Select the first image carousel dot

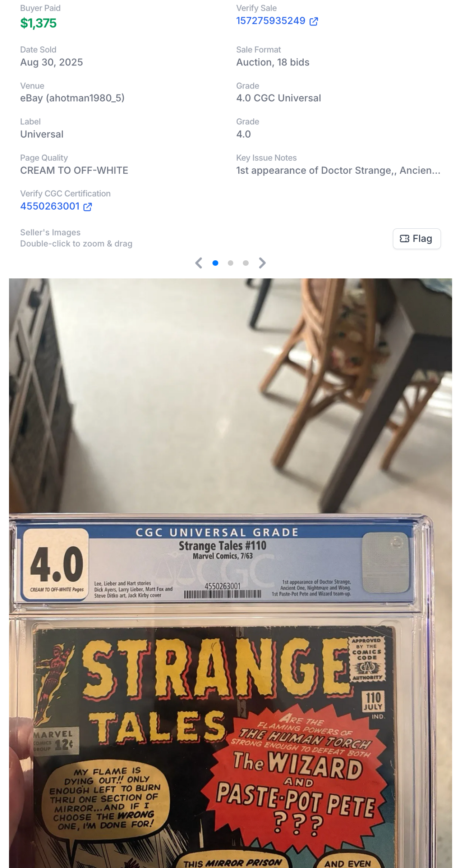215,263
